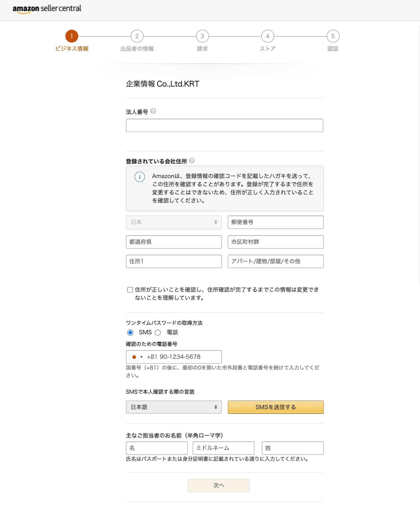
Task: Open the 日本語 SMS language dropdown
Action: [x=174, y=407]
